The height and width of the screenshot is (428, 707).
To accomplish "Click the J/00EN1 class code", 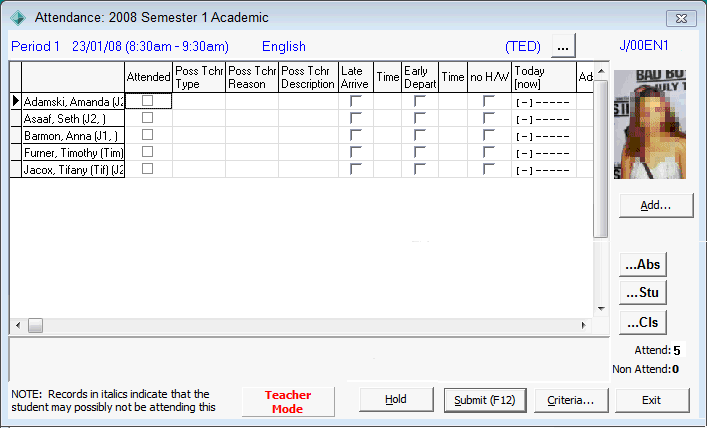I will 644,46.
